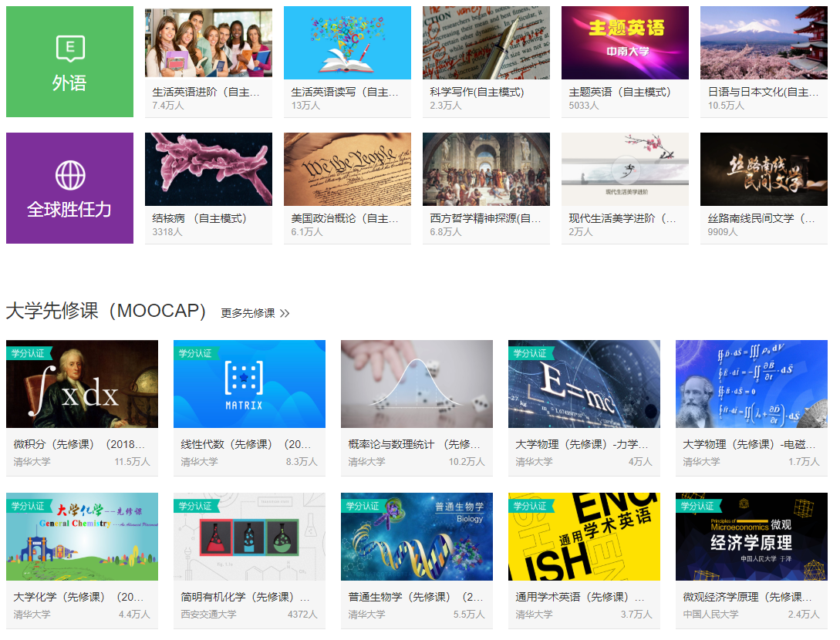Click 科学写作(自主模式) title
Screen dimensions: 840x640
coord(477,92)
